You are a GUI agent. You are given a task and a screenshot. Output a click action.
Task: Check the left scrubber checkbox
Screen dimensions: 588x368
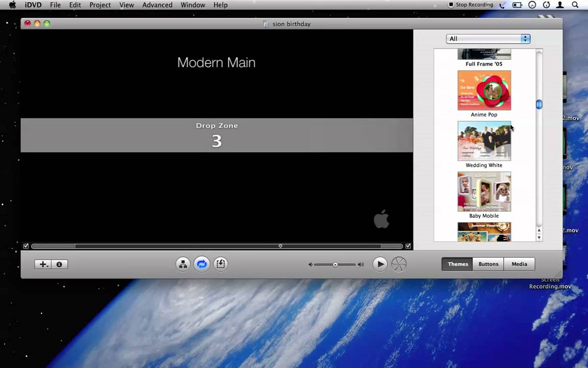coord(26,246)
